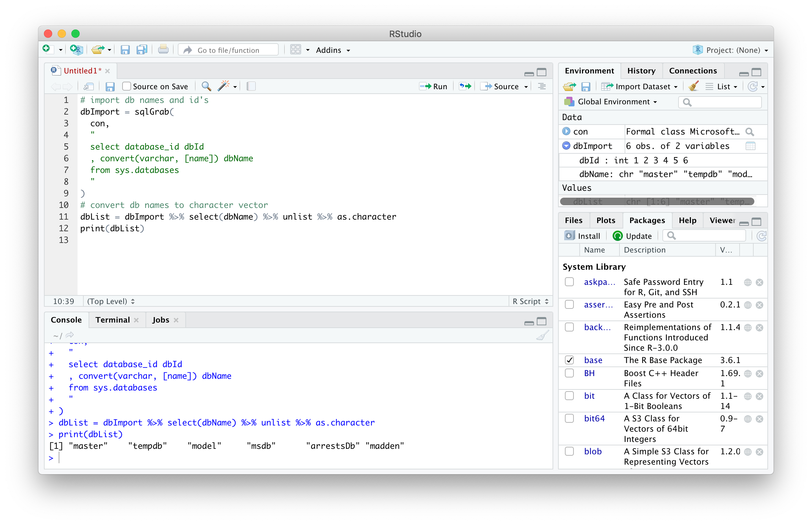Switch to the Terminal tab
Viewport: 812px width, 525px height.
pyautogui.click(x=113, y=320)
